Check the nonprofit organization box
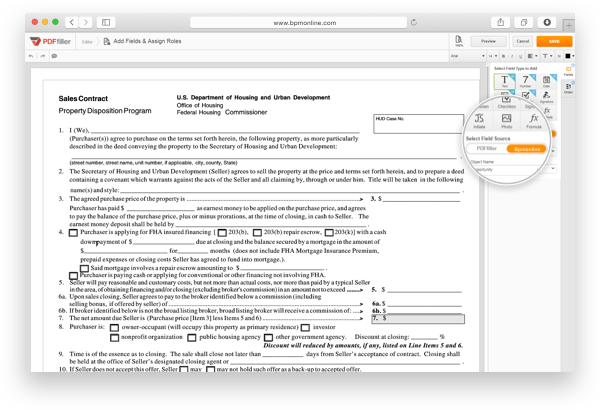The image size is (600, 410). point(114,338)
